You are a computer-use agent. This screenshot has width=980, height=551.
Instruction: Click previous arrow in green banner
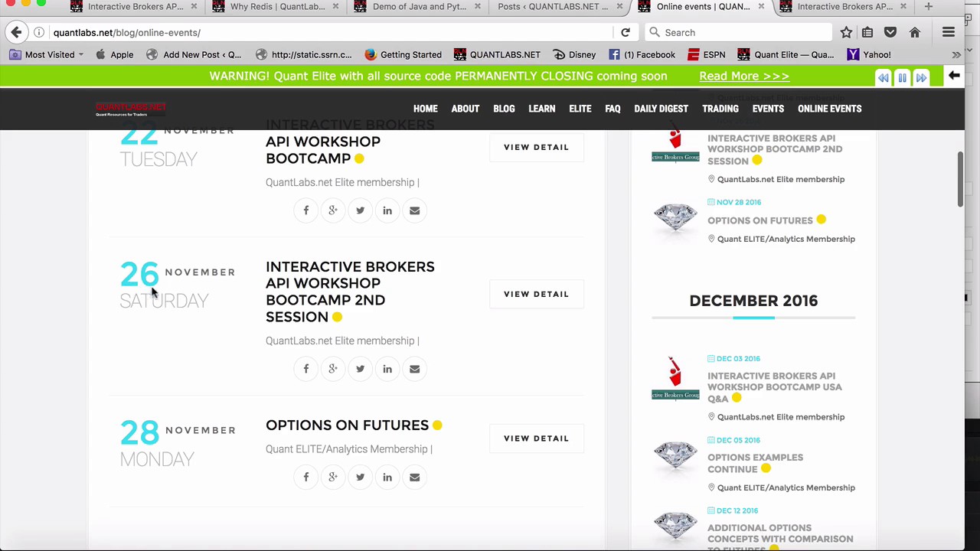(883, 77)
